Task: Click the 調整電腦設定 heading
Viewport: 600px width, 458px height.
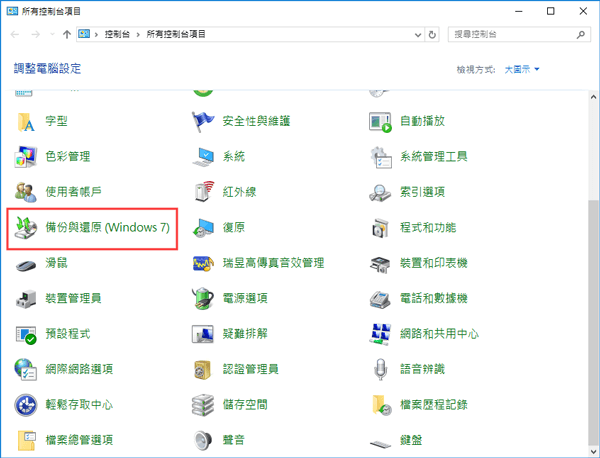Action: (x=47, y=69)
